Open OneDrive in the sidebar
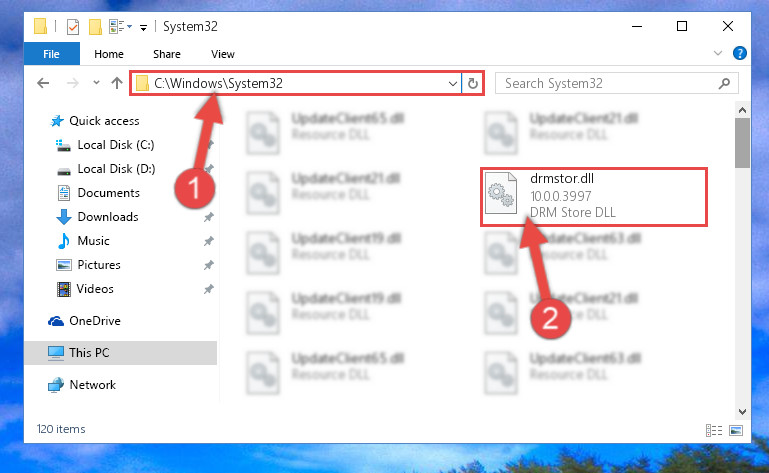The width and height of the screenshot is (769, 473). (95, 321)
